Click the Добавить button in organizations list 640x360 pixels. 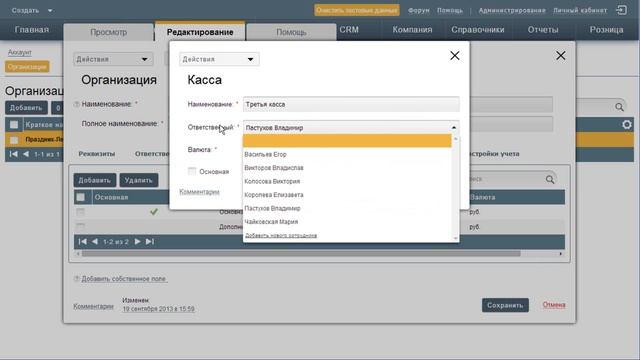pyautogui.click(x=26, y=108)
